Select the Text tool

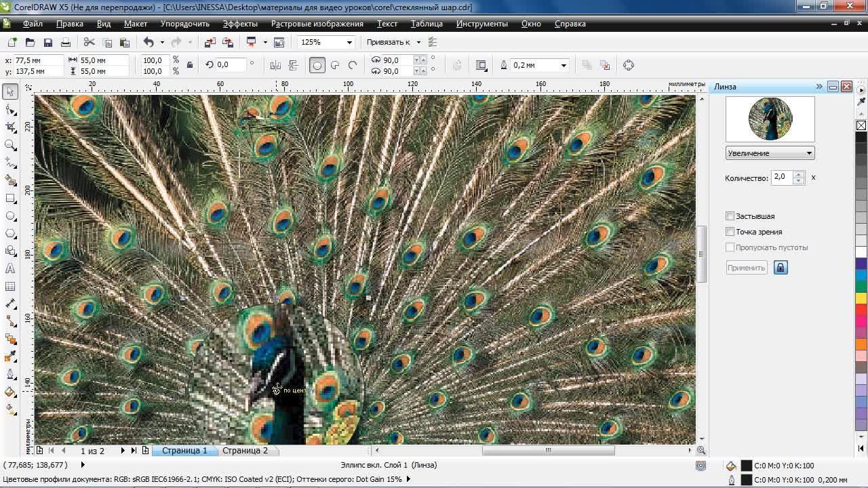pos(10,268)
